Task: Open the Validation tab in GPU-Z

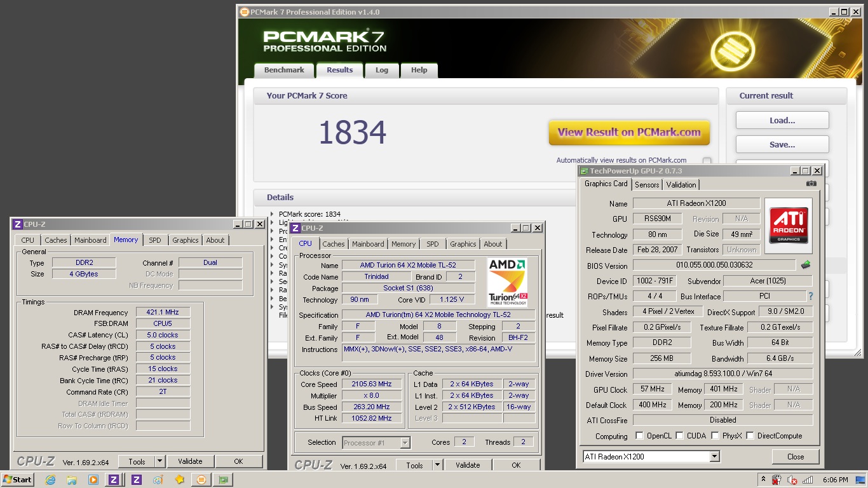Action: click(x=681, y=185)
